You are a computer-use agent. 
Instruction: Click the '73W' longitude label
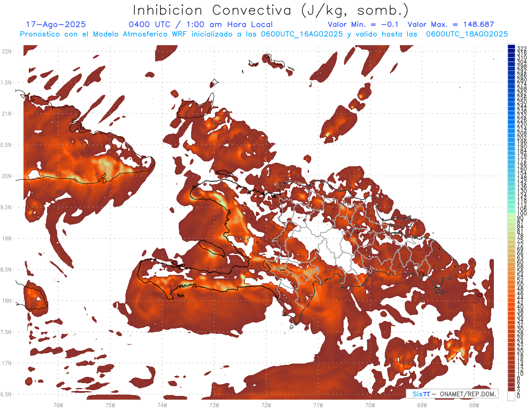(x=214, y=405)
